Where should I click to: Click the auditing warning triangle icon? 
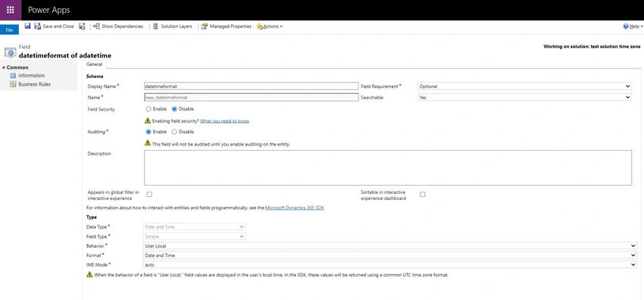click(x=148, y=143)
